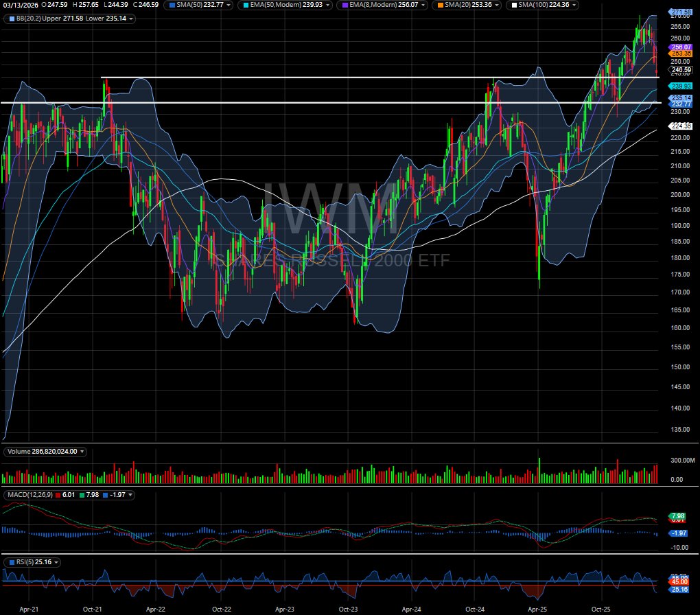This screenshot has height=615, width=700.
Task: Select the blue 232.77 price axis tag
Action: click(681, 104)
